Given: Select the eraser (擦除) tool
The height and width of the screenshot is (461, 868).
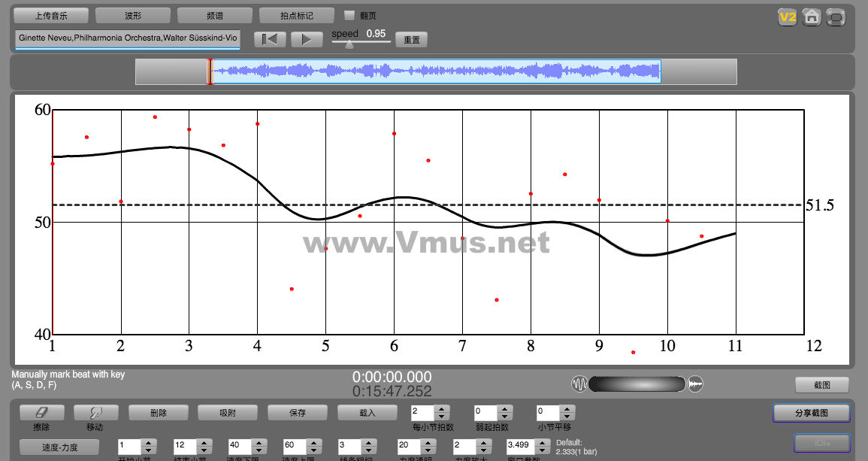Looking at the screenshot, I should pyautogui.click(x=41, y=412).
